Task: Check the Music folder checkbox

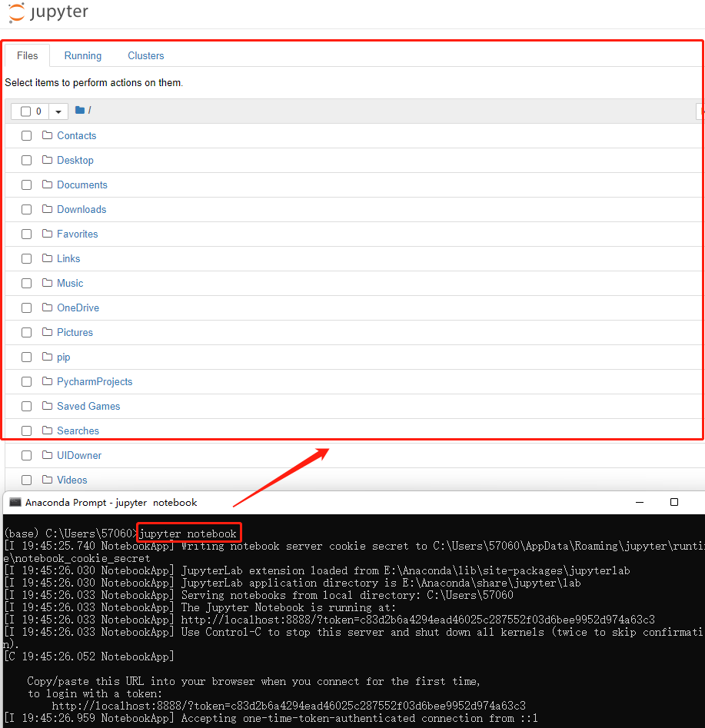Action: [26, 283]
